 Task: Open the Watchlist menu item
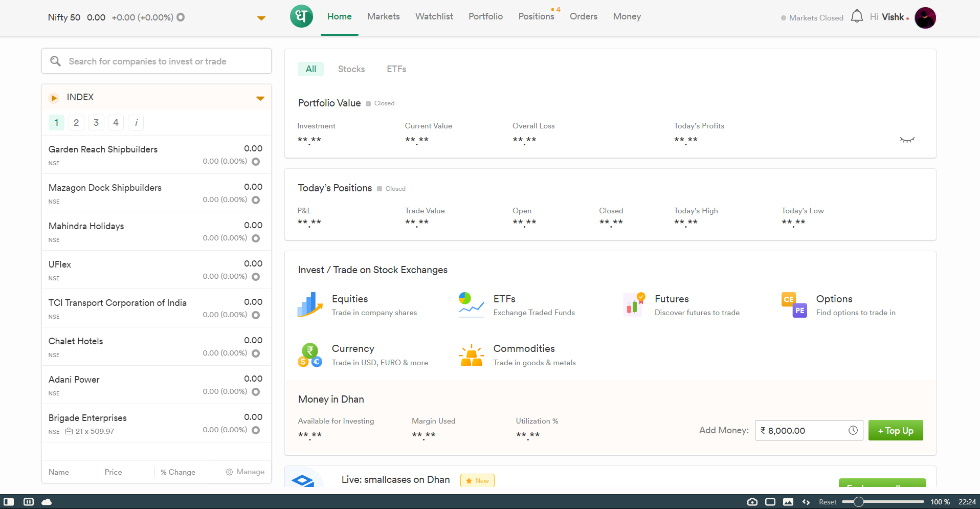(x=434, y=16)
